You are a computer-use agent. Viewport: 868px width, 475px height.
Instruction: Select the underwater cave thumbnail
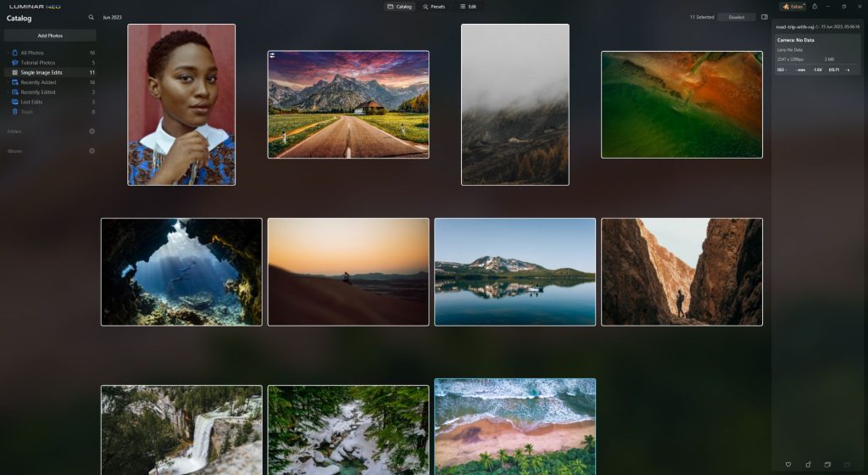coord(181,271)
